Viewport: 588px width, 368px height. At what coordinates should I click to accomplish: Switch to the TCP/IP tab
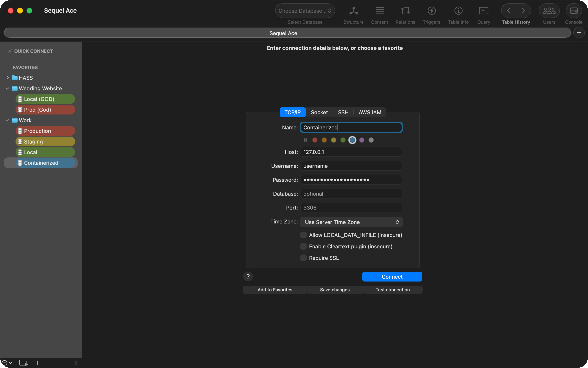293,112
